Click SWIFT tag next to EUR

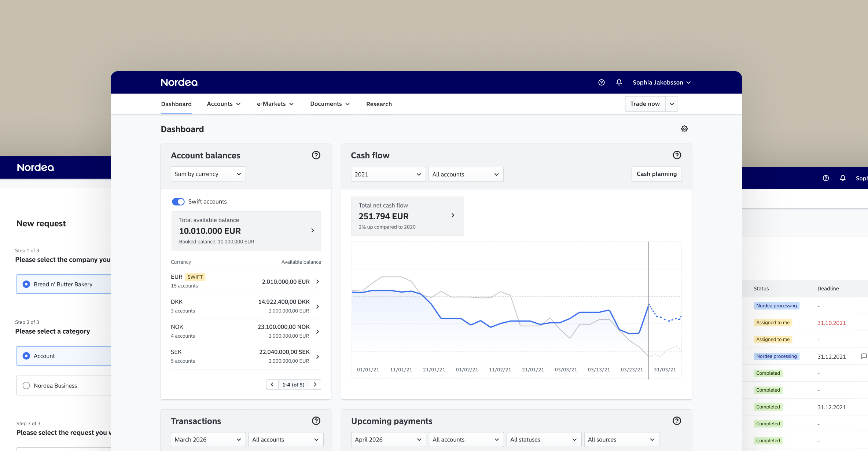pos(195,277)
